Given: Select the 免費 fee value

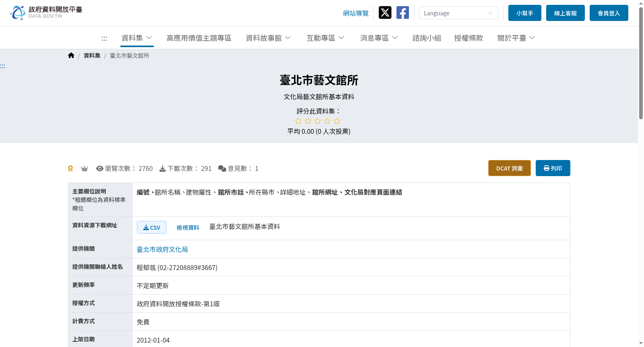Looking at the screenshot, I should 143,322.
